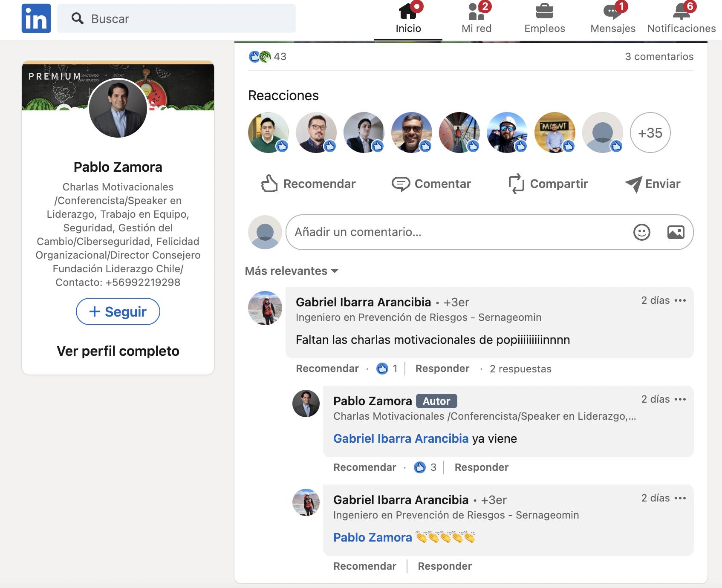Open Pablo Zamora's reply avatar
This screenshot has height=588, width=722.
306,404
